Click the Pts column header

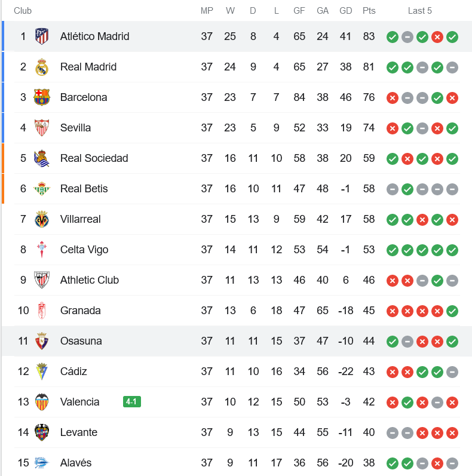point(369,11)
